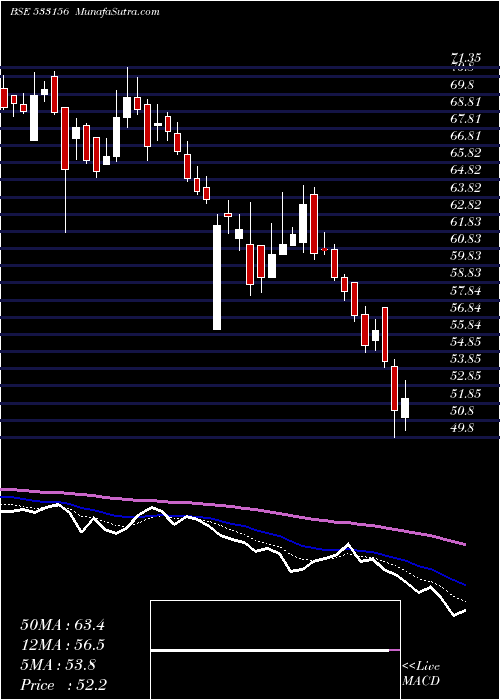This screenshot has height=700, width=500.
Task: Click the 56.84 price axis label
Action: (466, 308)
